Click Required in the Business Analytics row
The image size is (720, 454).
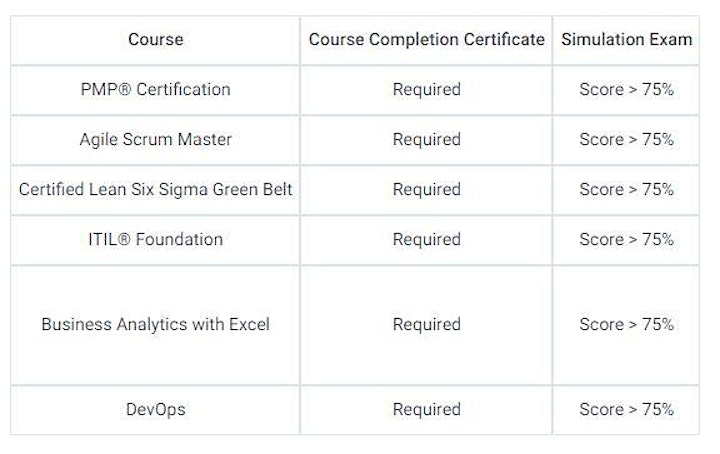[427, 325]
